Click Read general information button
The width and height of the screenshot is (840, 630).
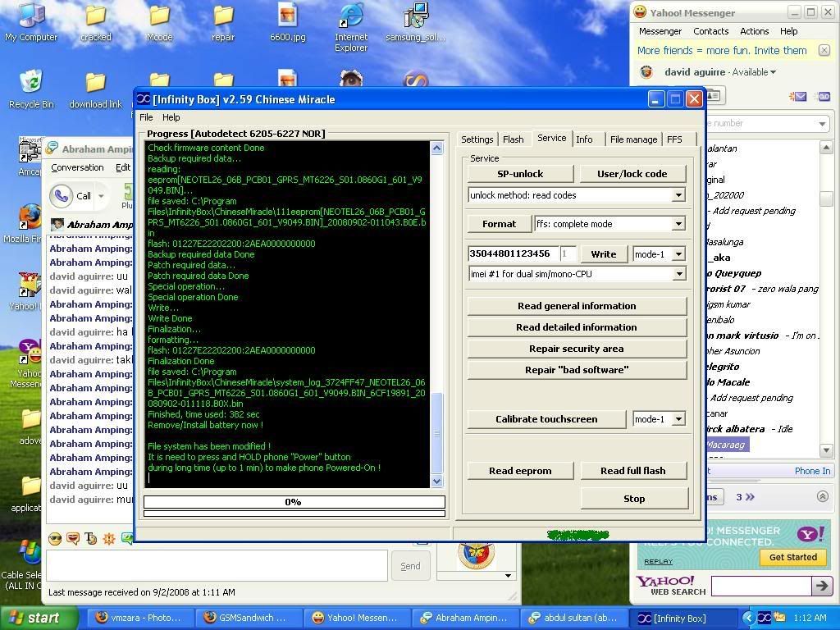click(x=577, y=306)
